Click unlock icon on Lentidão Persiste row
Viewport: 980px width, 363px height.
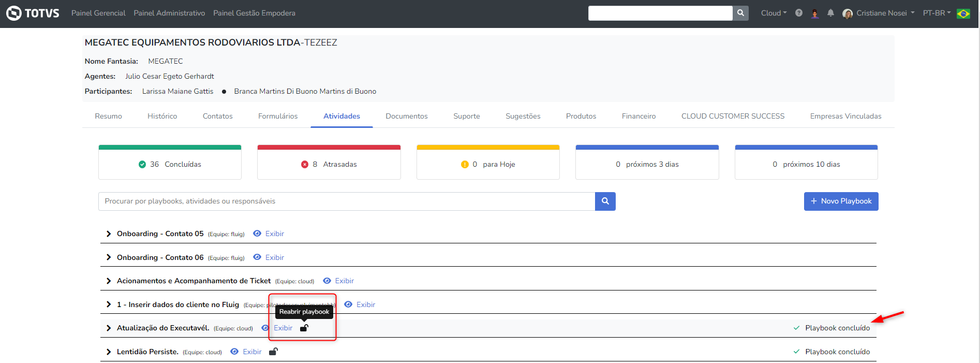[x=273, y=352]
